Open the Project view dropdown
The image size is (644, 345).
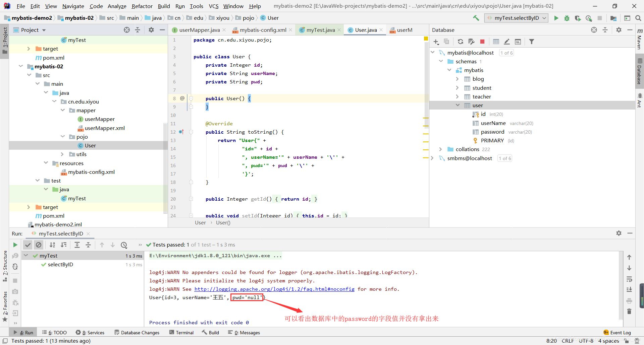coord(44,30)
